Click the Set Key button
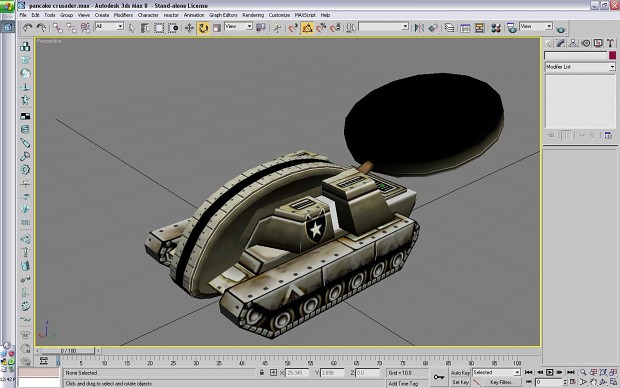Viewport: 620px width, 388px height. (460, 382)
